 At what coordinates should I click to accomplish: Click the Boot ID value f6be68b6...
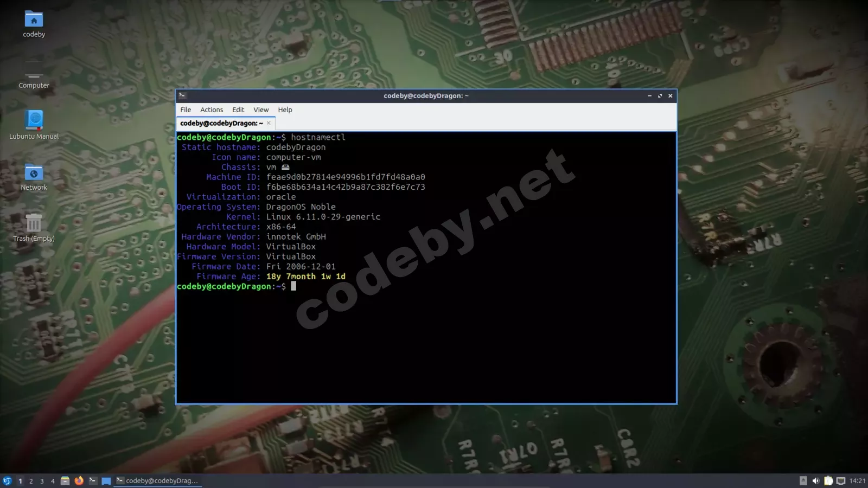click(346, 187)
